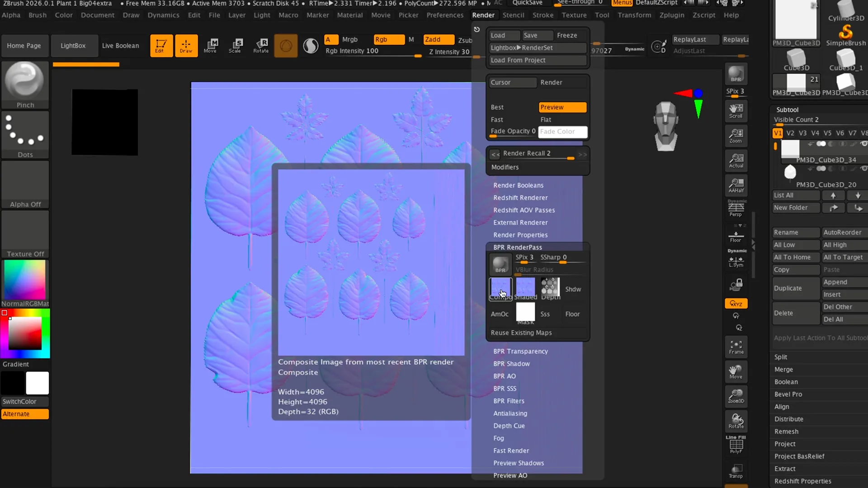Click the Duplicate subtool button
868x488 pixels.
click(x=796, y=288)
